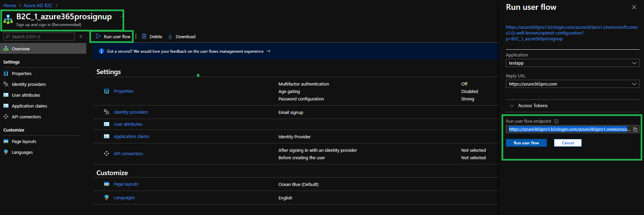Click the Application claims link in Settings
This screenshot has height=215, width=644.
point(131,136)
